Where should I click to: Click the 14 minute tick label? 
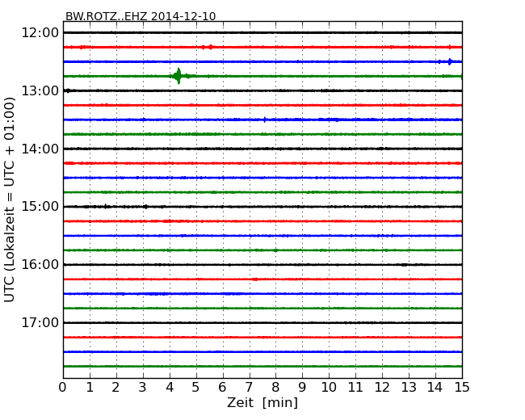click(x=435, y=387)
